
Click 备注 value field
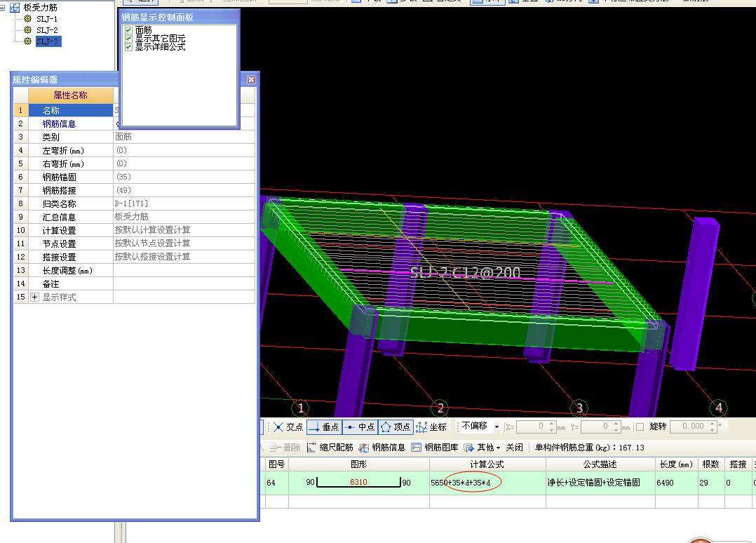pos(184,284)
